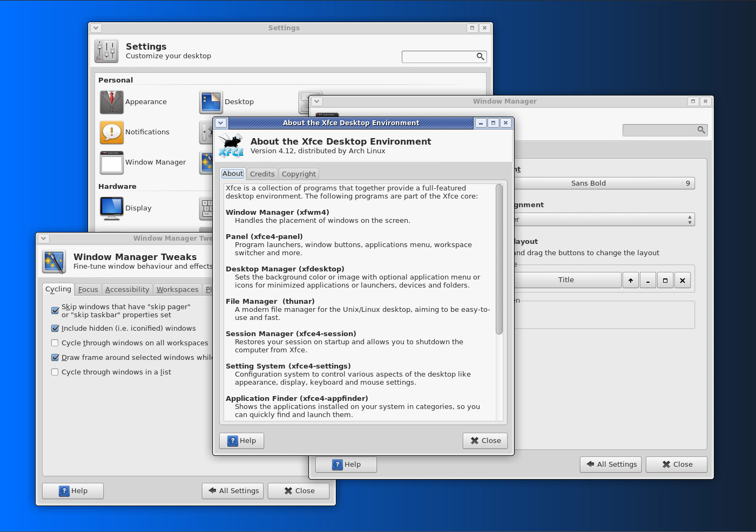Click Close in Window Manager window
This screenshot has height=532, width=756.
(x=677, y=465)
